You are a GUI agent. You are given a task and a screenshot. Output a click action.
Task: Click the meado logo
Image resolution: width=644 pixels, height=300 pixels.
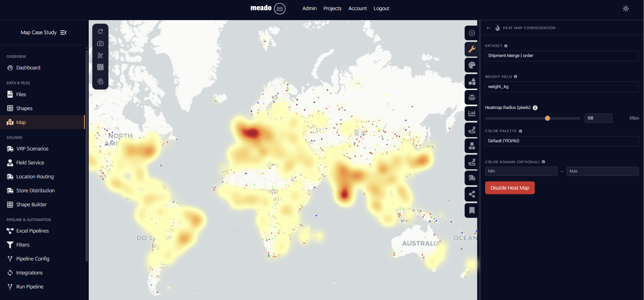(x=268, y=8)
